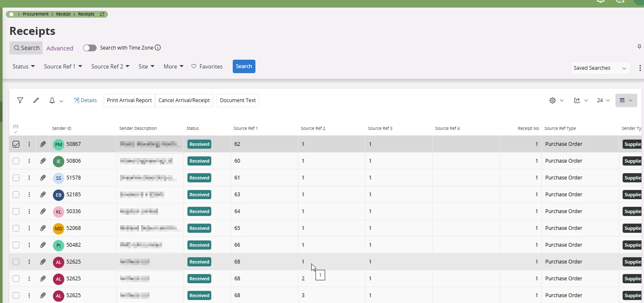Click the Document Text button

click(x=238, y=100)
